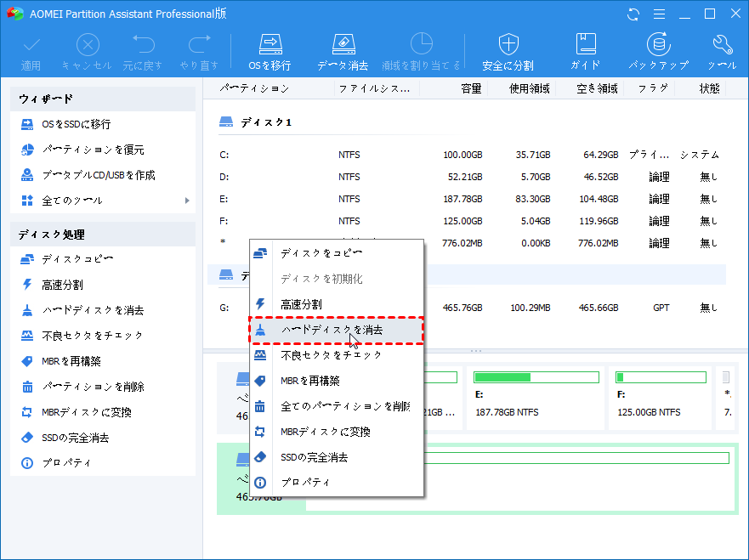Click the フラグ column header
The image size is (749, 560).
coord(653,88)
